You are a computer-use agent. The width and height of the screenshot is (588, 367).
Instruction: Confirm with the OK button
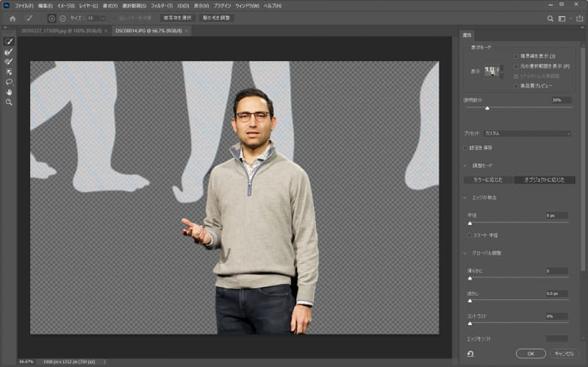pyautogui.click(x=531, y=354)
